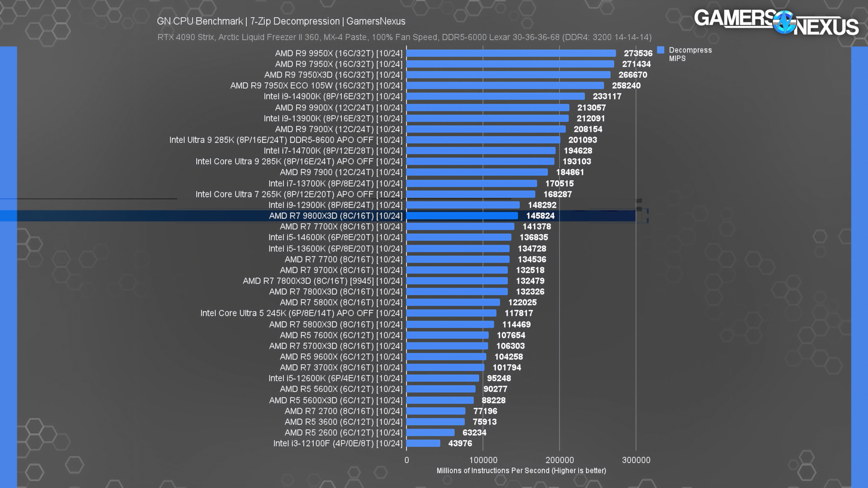
Task: Select the 'AMD R7 5800X (8C/16T)' label
Action: tap(341, 303)
